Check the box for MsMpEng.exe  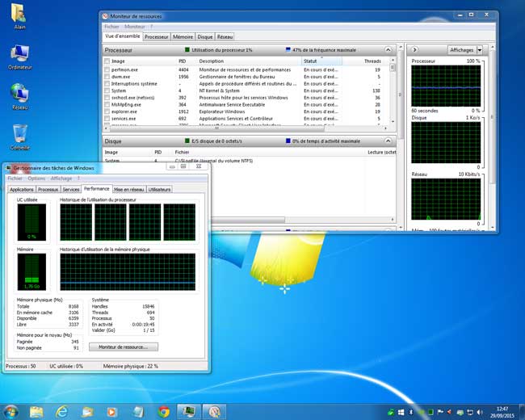(107, 105)
